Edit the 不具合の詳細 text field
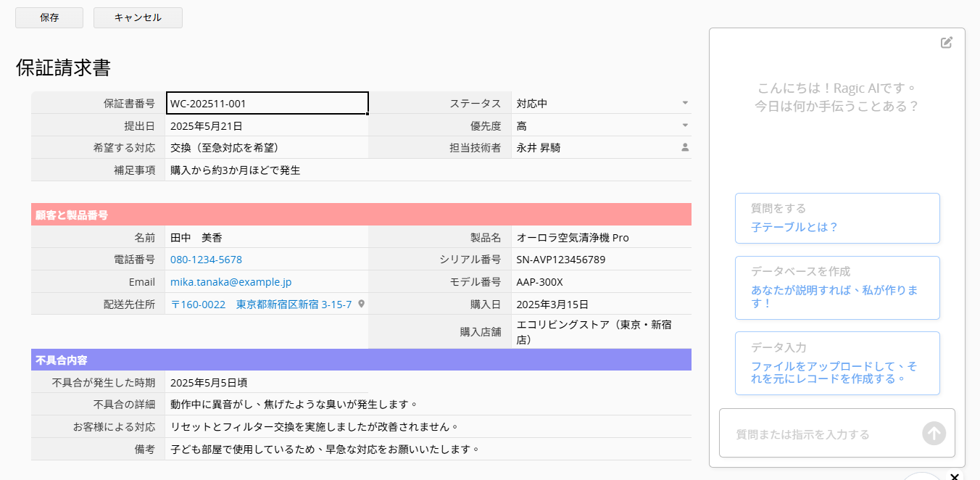This screenshot has width=980, height=480. click(x=428, y=404)
